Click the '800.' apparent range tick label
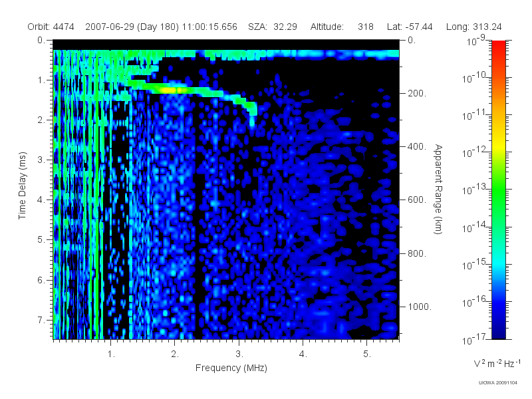This screenshot has height=399, width=532. click(417, 253)
